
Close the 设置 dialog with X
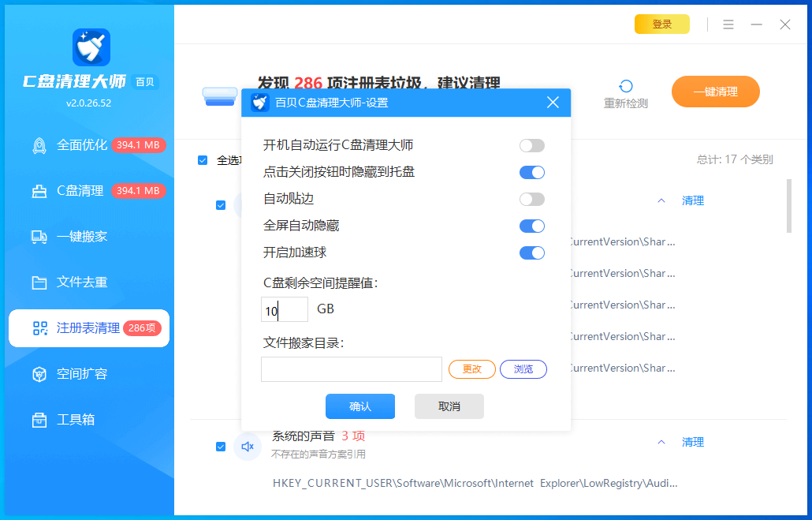(553, 103)
